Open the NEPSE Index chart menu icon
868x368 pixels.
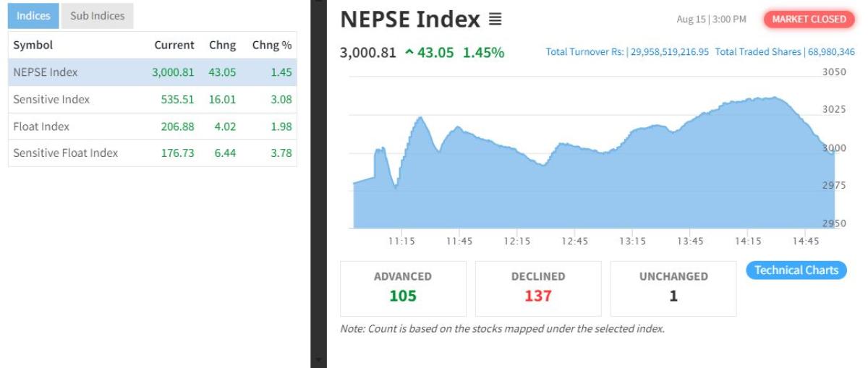(495, 20)
